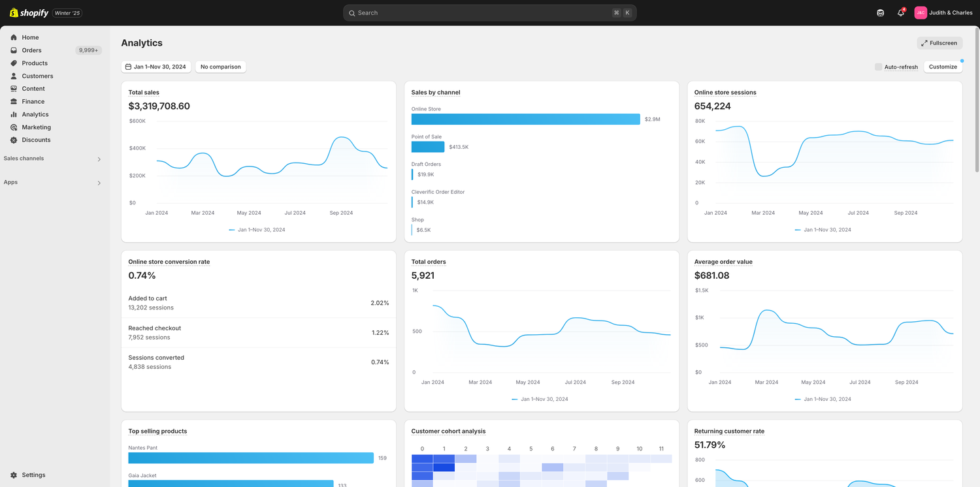The width and height of the screenshot is (980, 487).
Task: Open the Customers person icon
Action: [14, 76]
